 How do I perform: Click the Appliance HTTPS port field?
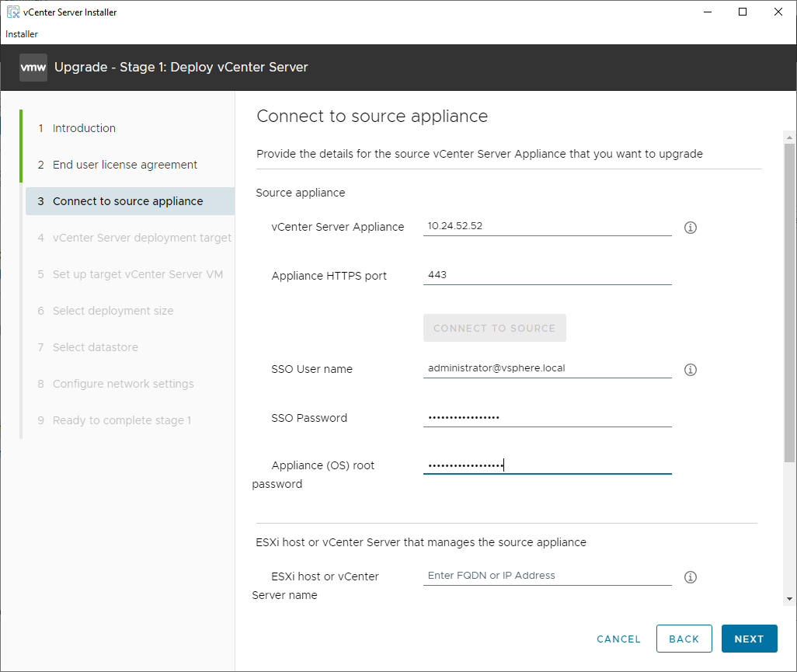point(547,275)
